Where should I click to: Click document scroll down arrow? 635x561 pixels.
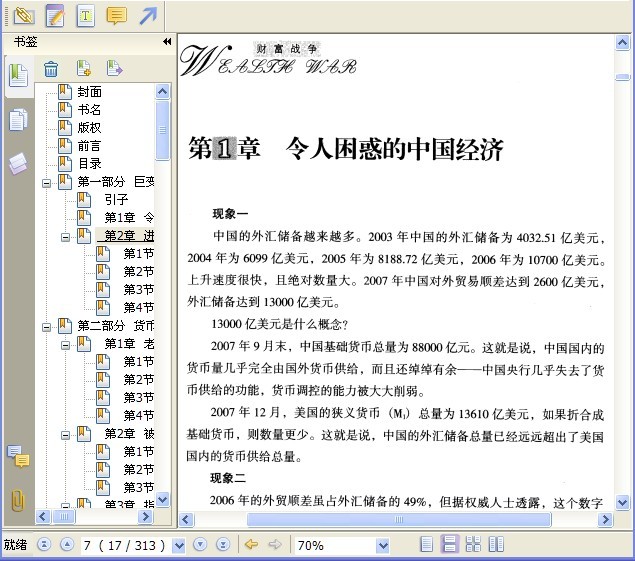[x=622, y=503]
